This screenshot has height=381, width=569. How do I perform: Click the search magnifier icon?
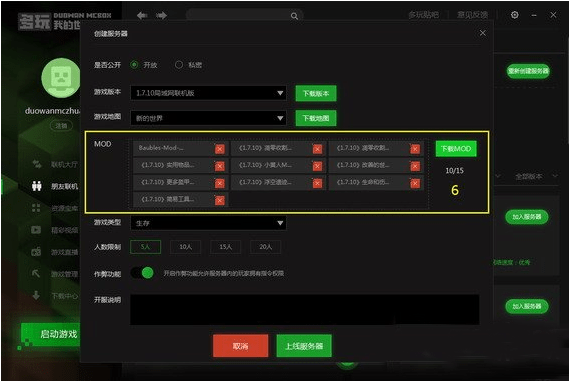(x=294, y=16)
